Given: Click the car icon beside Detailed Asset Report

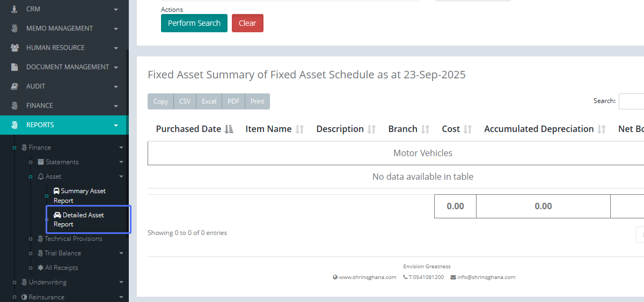Looking at the screenshot, I should click(57, 215).
